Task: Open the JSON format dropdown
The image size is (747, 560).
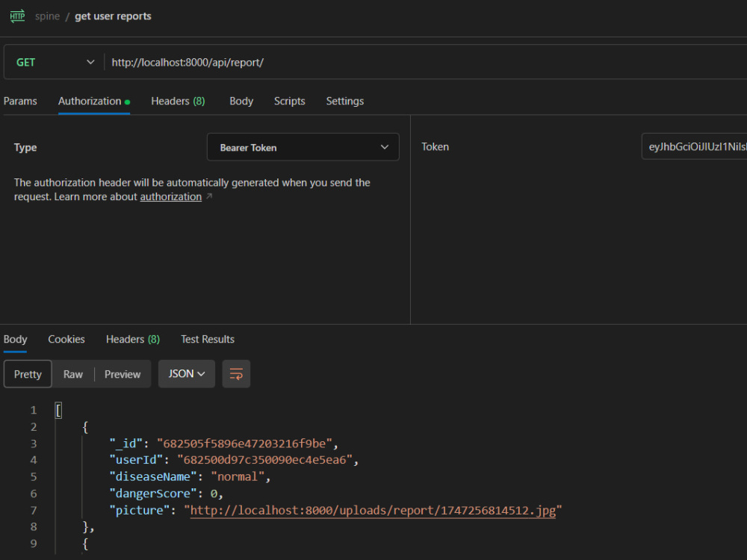Action: click(x=187, y=374)
